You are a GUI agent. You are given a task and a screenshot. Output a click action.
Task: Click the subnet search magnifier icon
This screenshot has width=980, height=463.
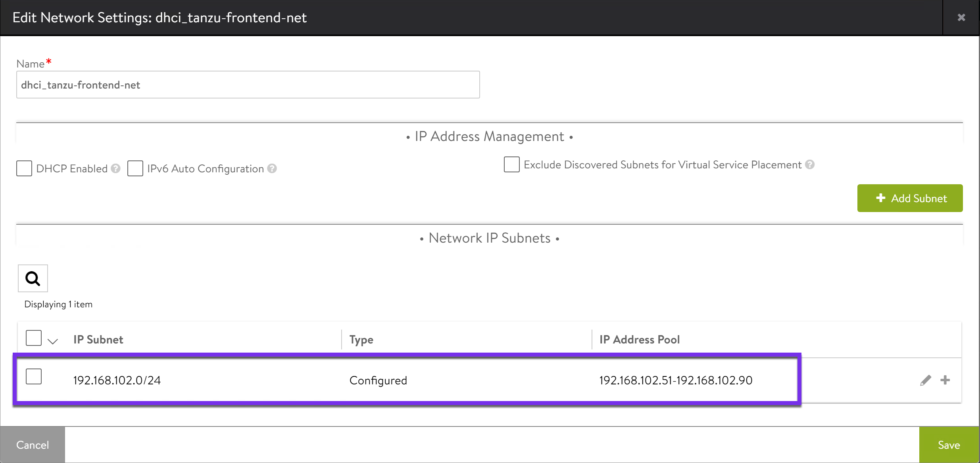point(33,278)
